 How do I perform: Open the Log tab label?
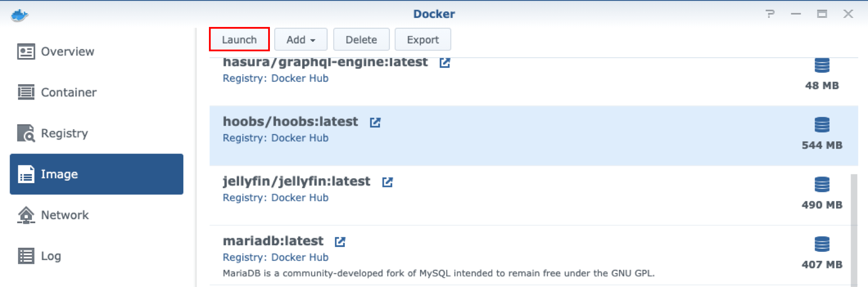(51, 256)
